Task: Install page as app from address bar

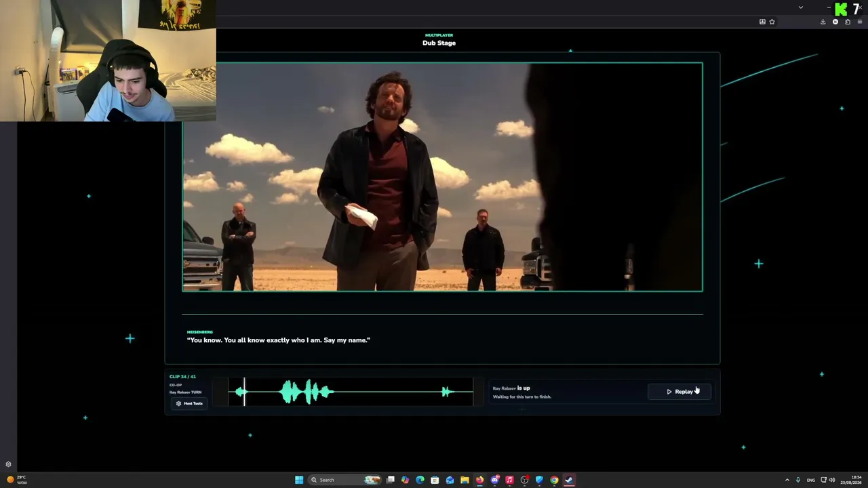Action: [762, 22]
